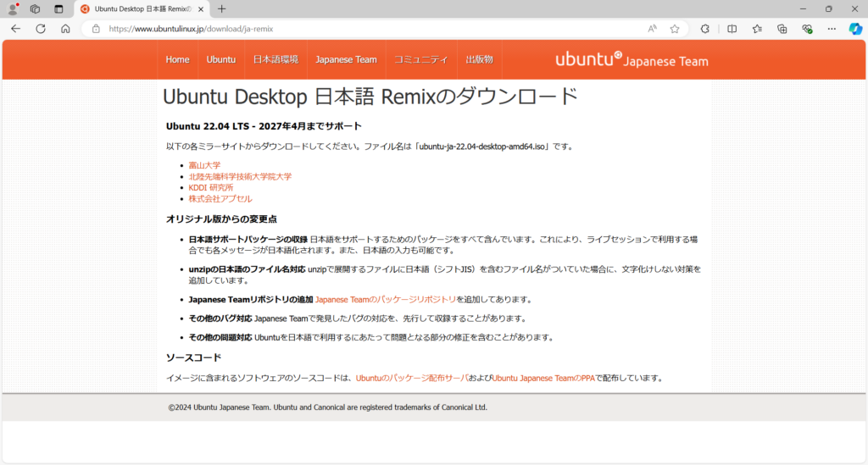Open a new tab with plus button
Viewport: 868px width, 465px height.
point(221,8)
